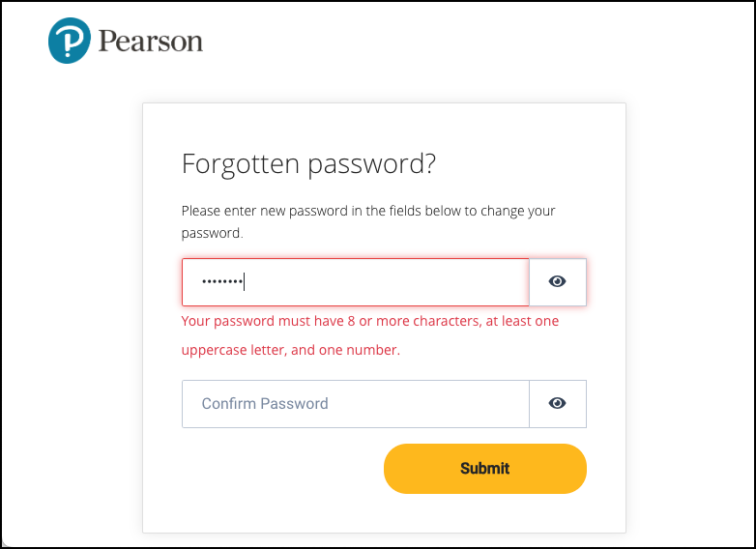Click the red password requirements error message

[x=370, y=334]
